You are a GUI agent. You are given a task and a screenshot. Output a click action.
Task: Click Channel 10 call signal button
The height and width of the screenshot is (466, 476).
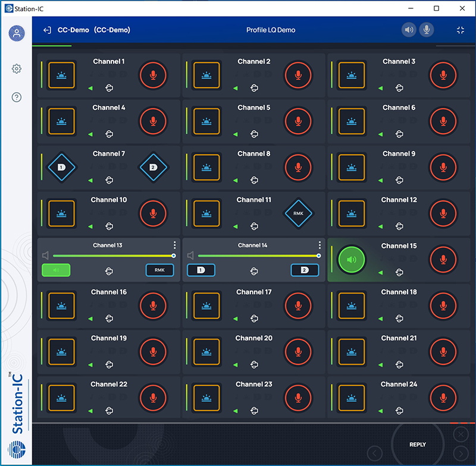coord(62,213)
